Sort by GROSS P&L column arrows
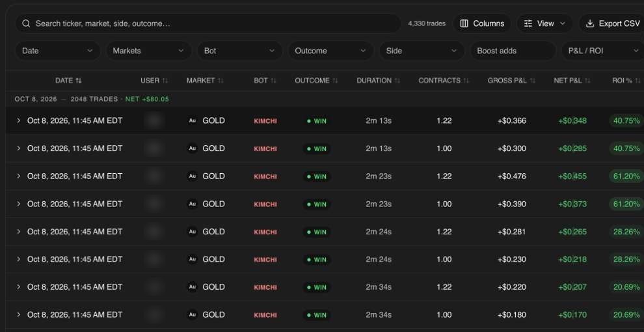This screenshot has width=644, height=332. pyautogui.click(x=532, y=81)
